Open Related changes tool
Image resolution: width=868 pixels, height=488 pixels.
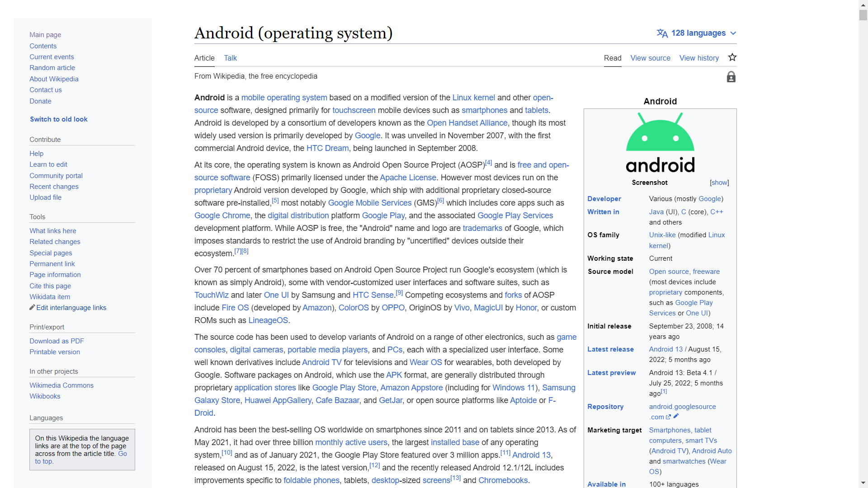55,242
